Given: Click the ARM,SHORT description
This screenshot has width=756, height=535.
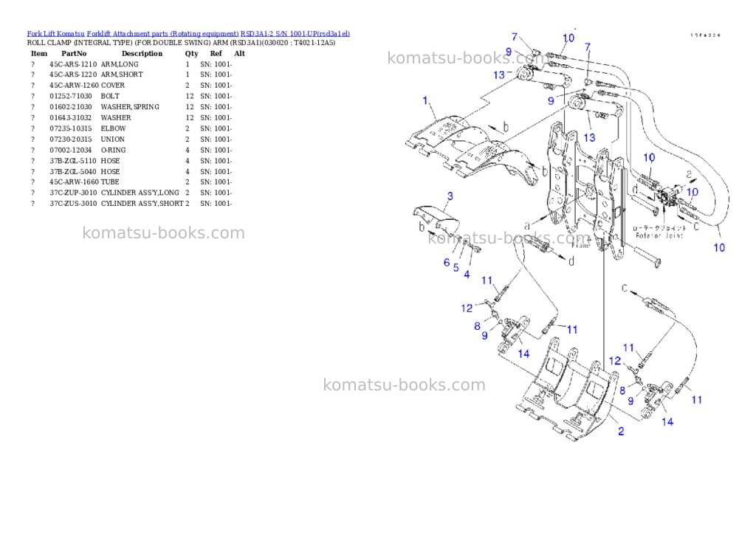Looking at the screenshot, I should (x=122, y=75).
